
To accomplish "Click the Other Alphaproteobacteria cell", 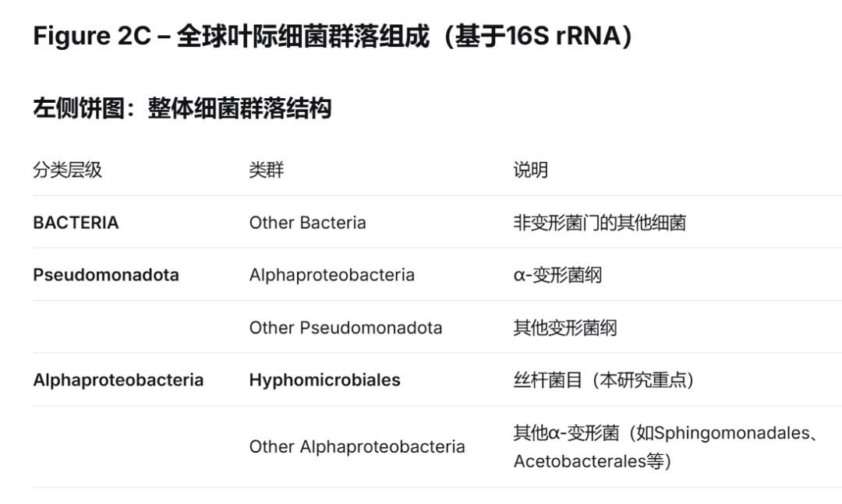I will 356,446.
